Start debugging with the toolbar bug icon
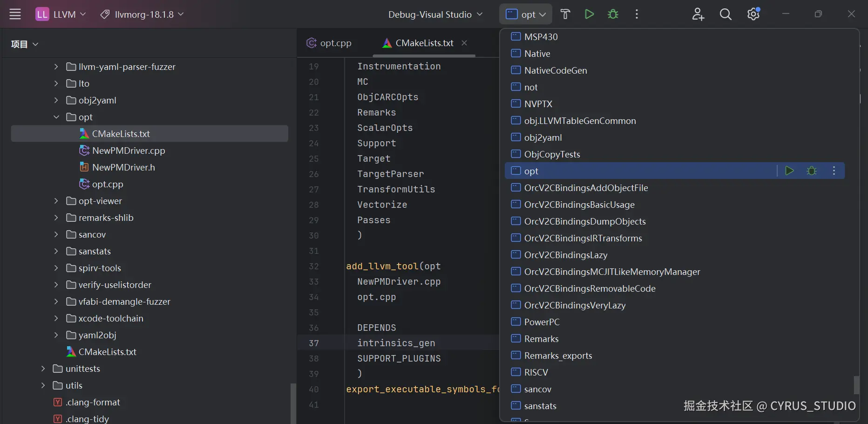This screenshot has width=868, height=424. coord(613,14)
